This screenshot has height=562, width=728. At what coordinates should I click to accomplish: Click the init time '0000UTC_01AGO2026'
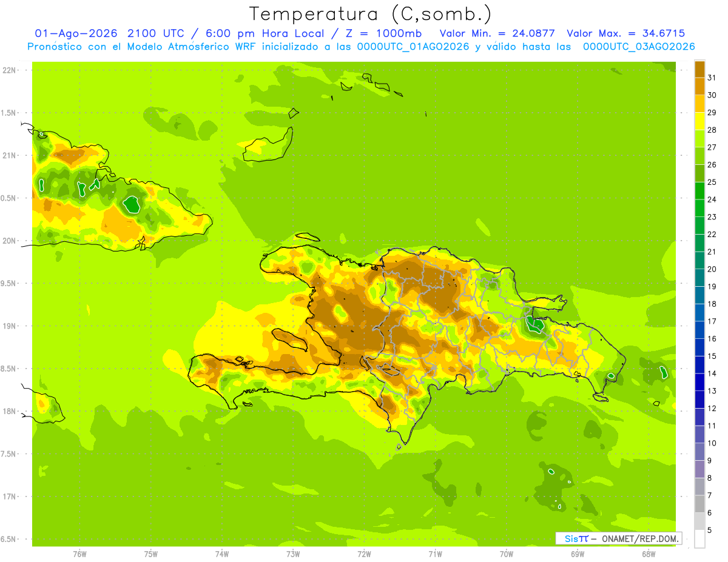(x=413, y=47)
